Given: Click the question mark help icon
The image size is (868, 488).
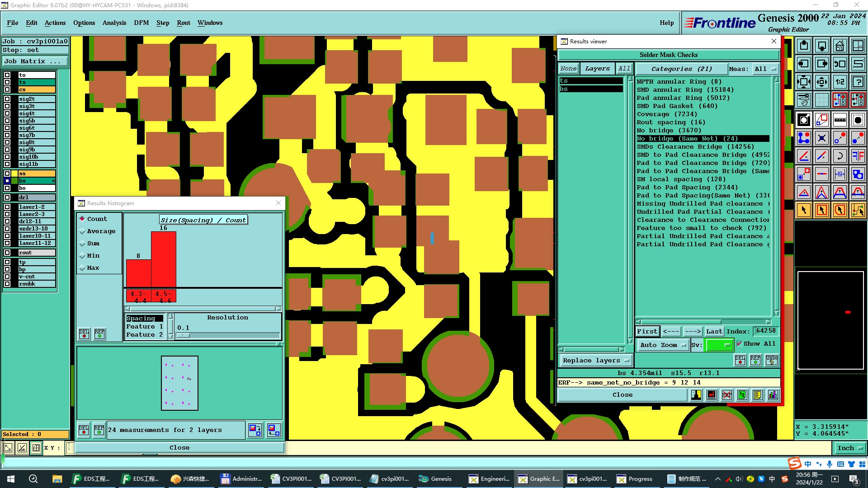Looking at the screenshot, I should tap(858, 82).
